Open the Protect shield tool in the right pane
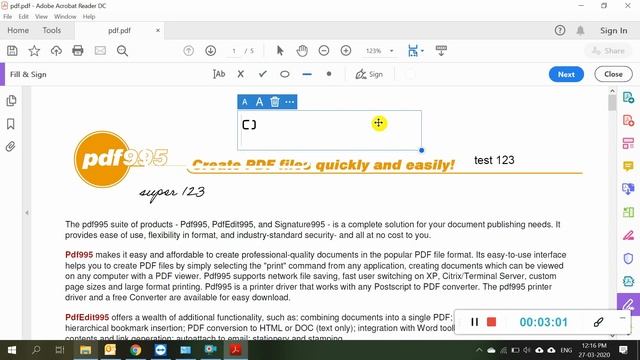This screenshot has width=640, height=360. click(x=628, y=258)
